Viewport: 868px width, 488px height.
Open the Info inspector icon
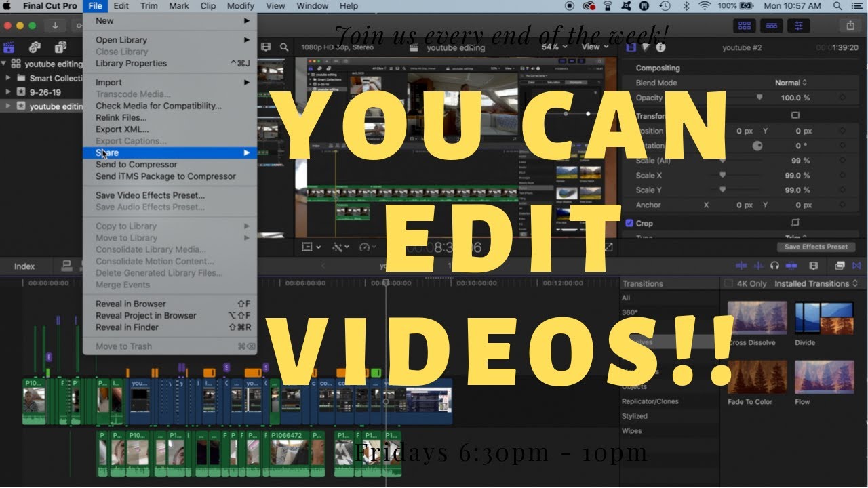pos(660,47)
